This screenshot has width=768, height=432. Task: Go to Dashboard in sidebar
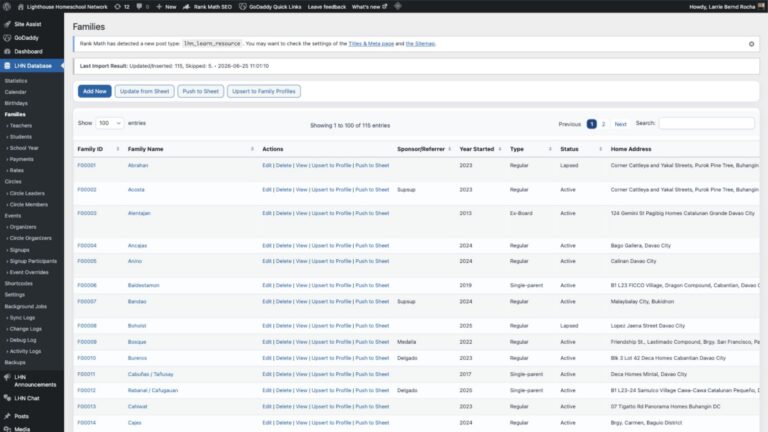pyautogui.click(x=28, y=51)
